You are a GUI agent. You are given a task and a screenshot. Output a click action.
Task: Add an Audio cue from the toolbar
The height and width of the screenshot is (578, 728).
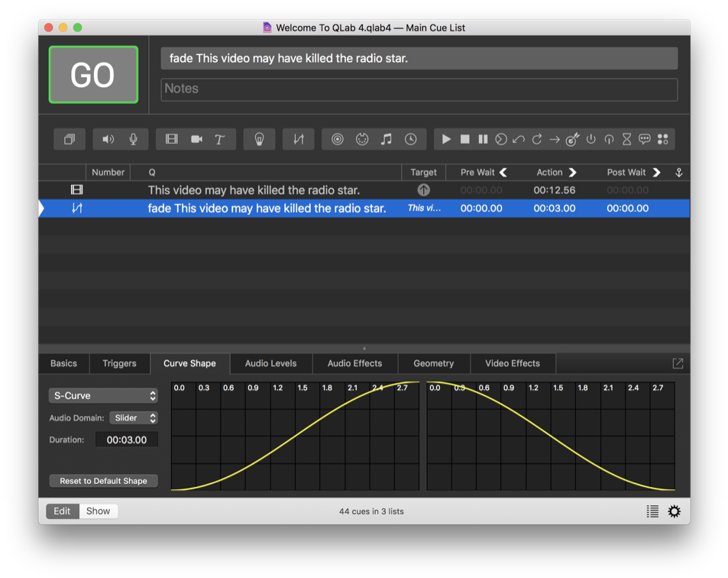(108, 138)
